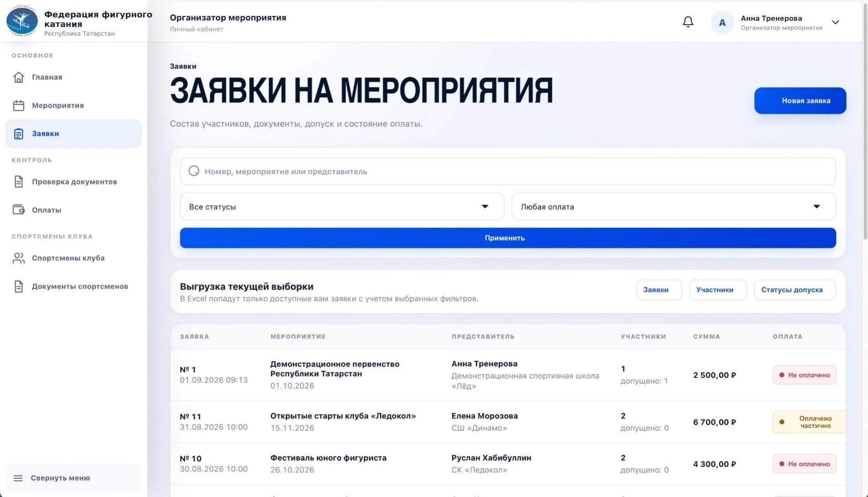Click event Открытые старты клуба «Ледокол»
Image resolution: width=868 pixels, height=497 pixels.
click(x=343, y=416)
